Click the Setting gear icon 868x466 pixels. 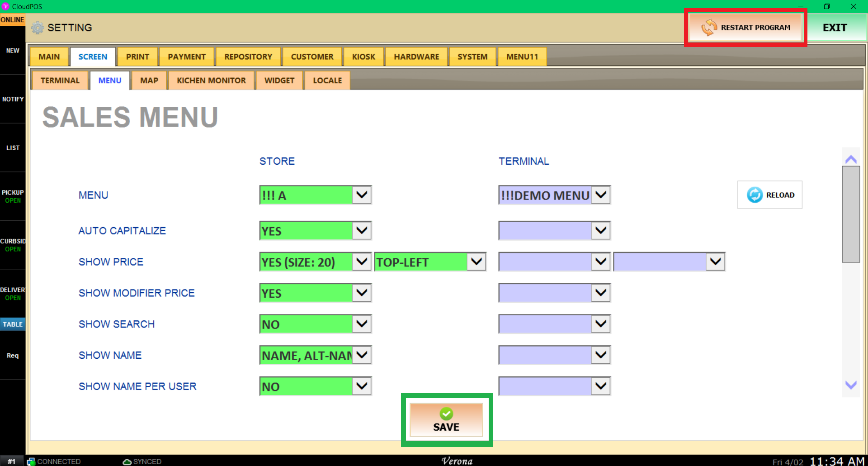(38, 28)
